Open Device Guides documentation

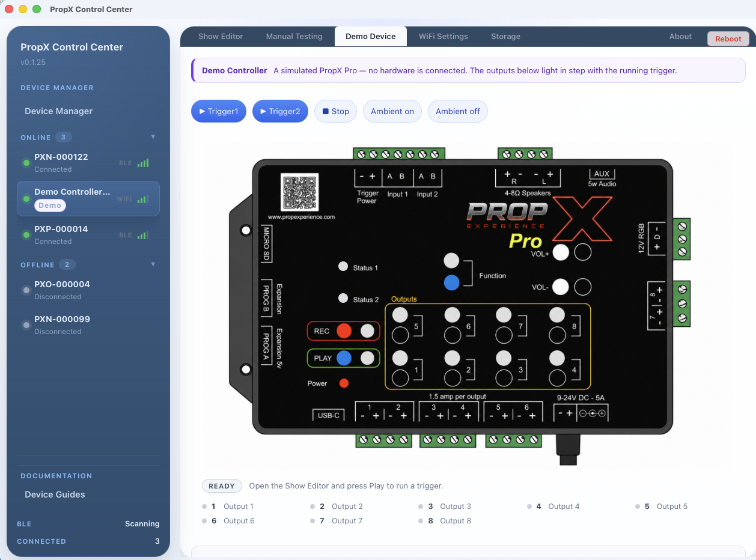[55, 495]
